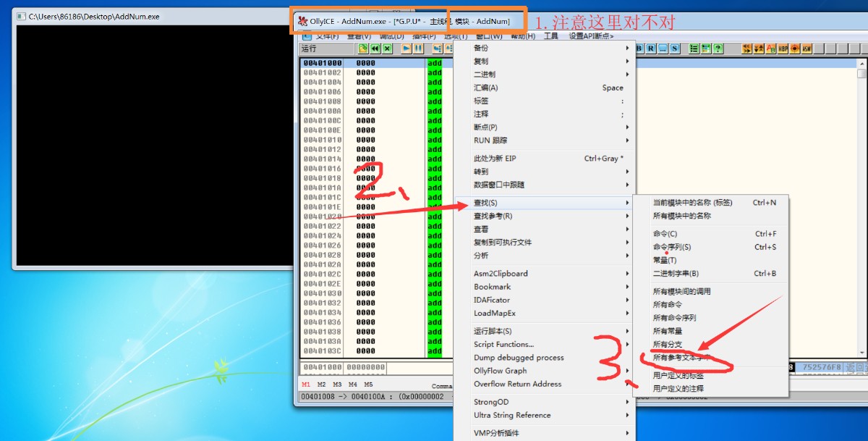Click the close program X toolbar icon
The height and width of the screenshot is (441, 868).
[387, 49]
